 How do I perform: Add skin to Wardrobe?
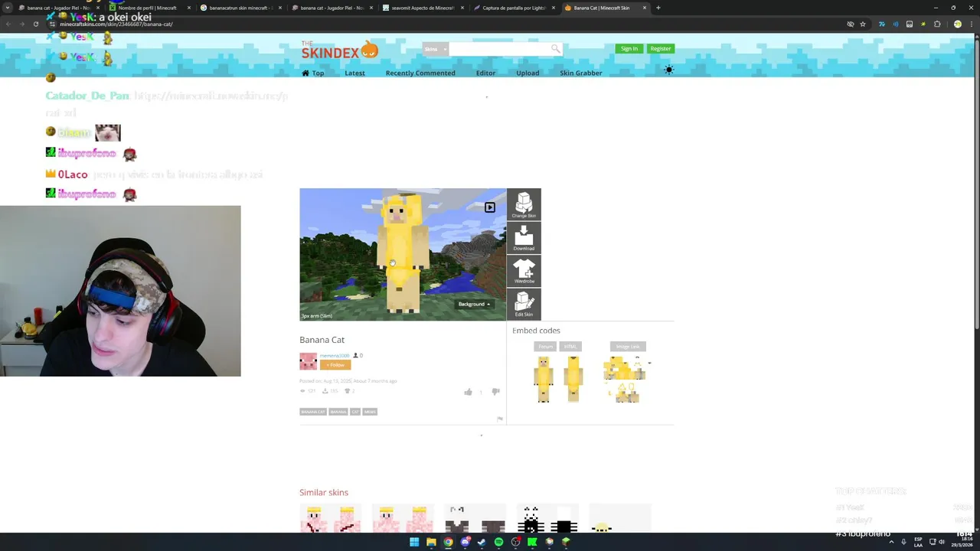pyautogui.click(x=524, y=271)
